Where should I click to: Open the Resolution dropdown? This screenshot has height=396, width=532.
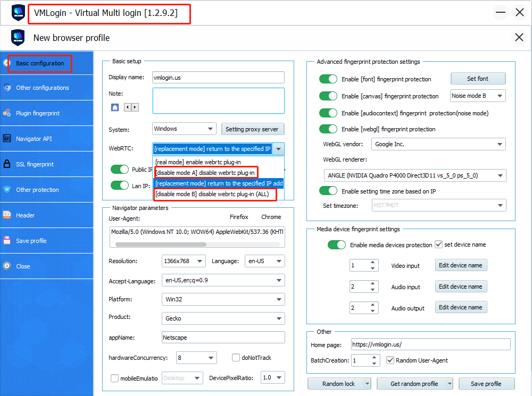tap(184, 261)
